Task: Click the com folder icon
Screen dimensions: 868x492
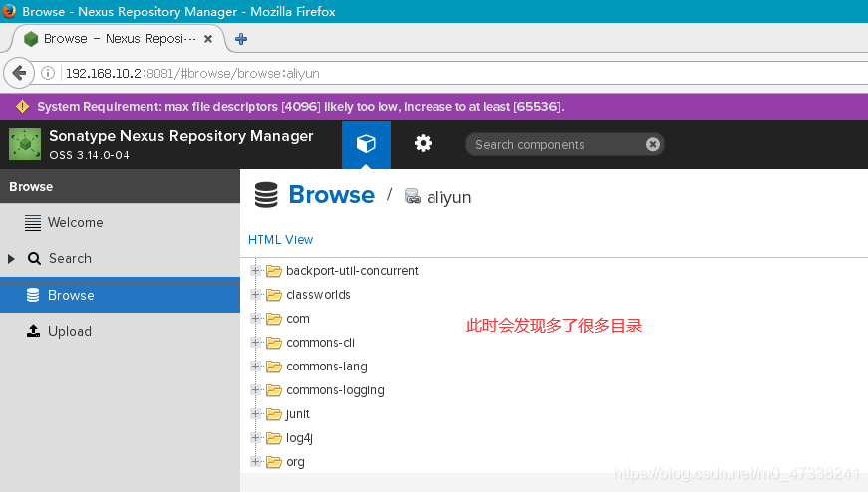Action: click(274, 319)
